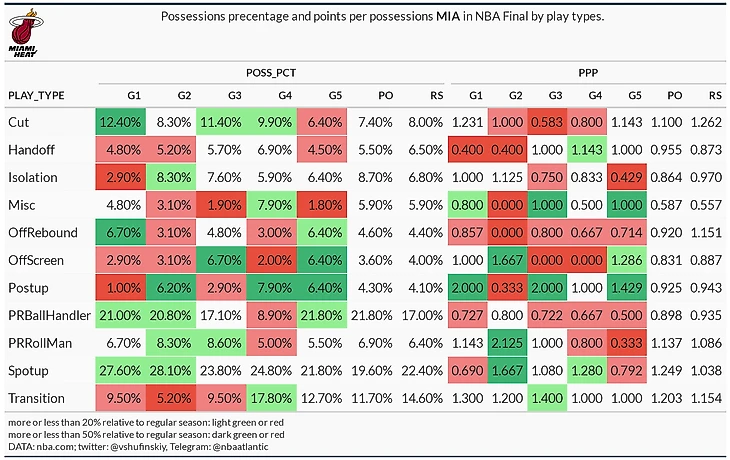Click the Cut row label
This screenshot has height=460, width=730.
19,122
